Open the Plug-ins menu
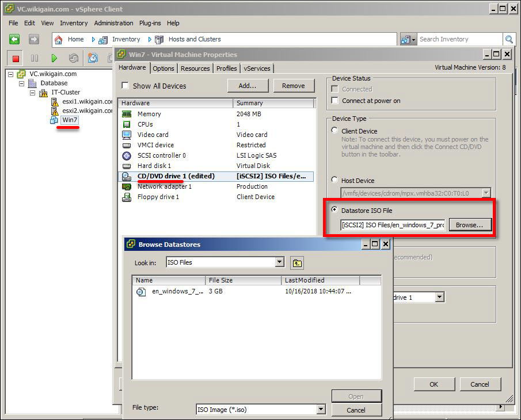This screenshot has height=420, width=521. click(150, 23)
